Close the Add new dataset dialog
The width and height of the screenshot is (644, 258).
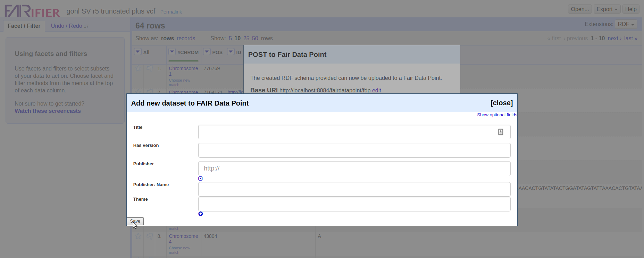[x=501, y=103]
